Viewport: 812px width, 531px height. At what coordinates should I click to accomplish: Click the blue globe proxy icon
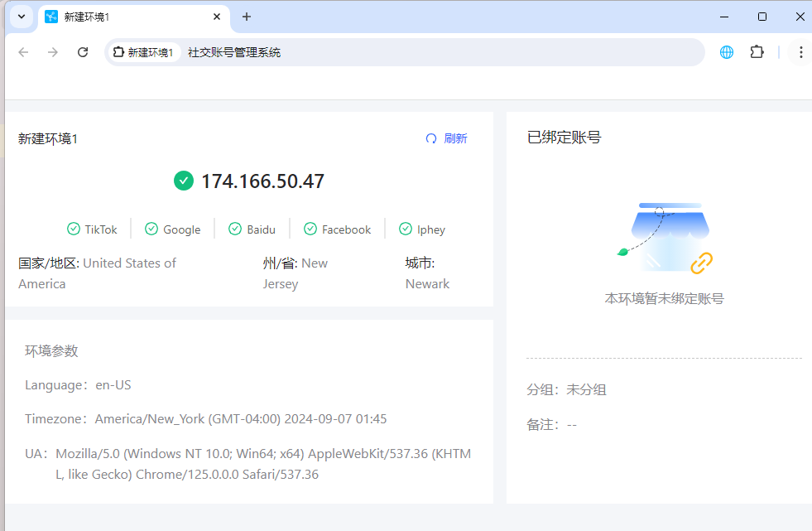pos(726,51)
